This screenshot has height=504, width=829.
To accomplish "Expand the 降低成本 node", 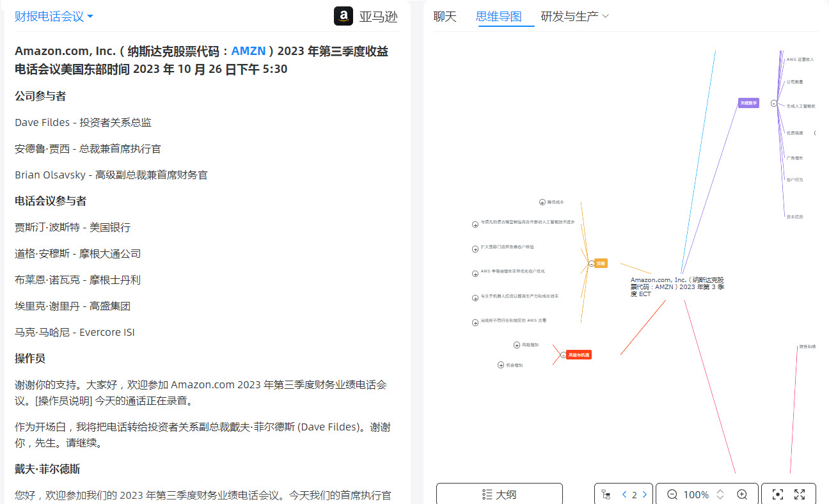I will 542,202.
